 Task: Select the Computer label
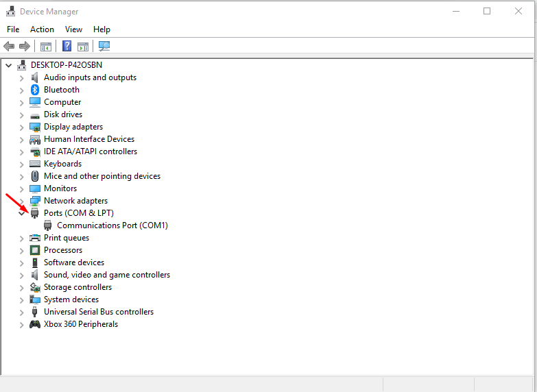click(x=62, y=102)
